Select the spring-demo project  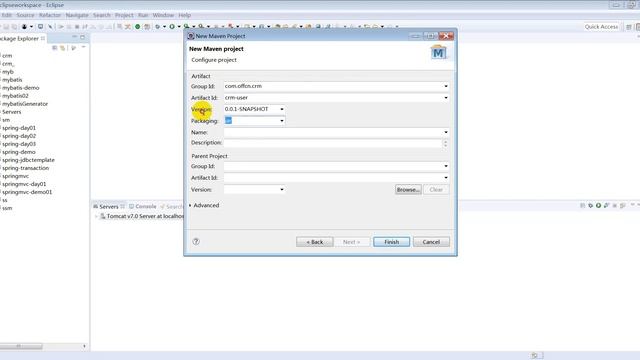click(x=19, y=152)
